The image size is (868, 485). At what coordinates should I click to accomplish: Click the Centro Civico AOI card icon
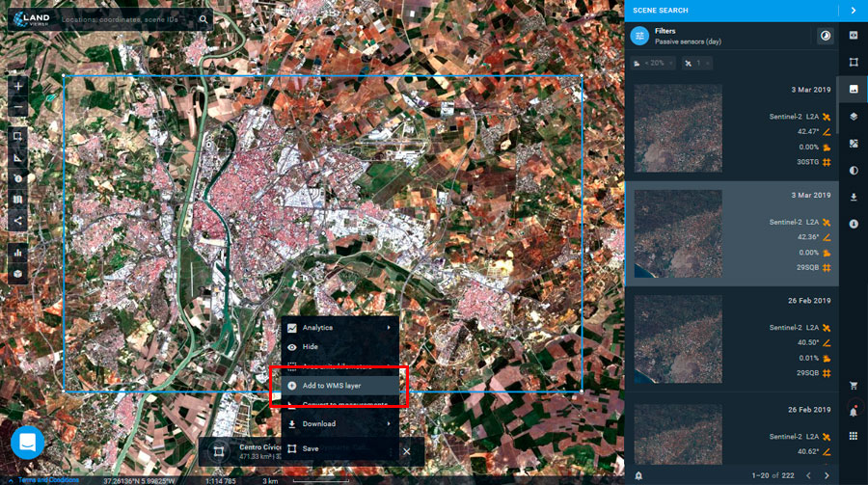219,452
